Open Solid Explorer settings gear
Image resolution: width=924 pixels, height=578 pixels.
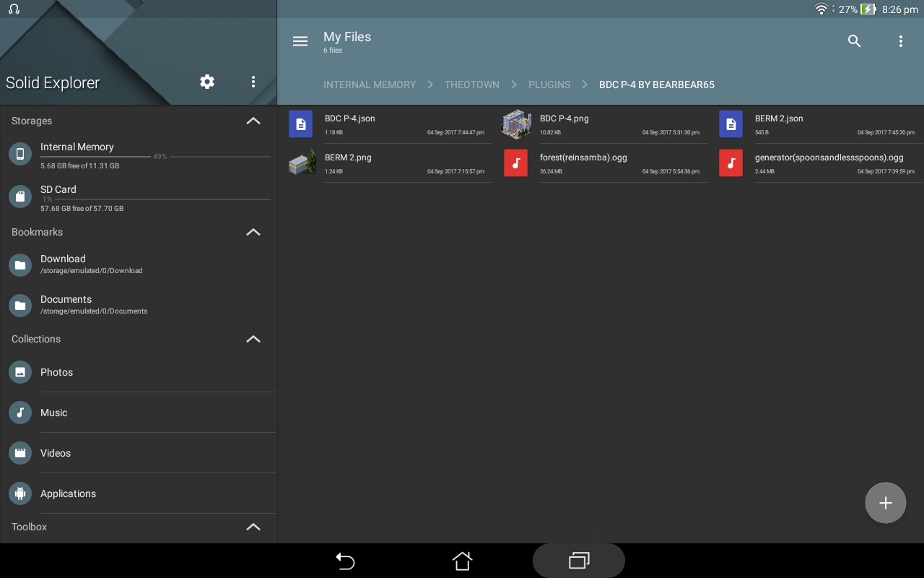(207, 82)
